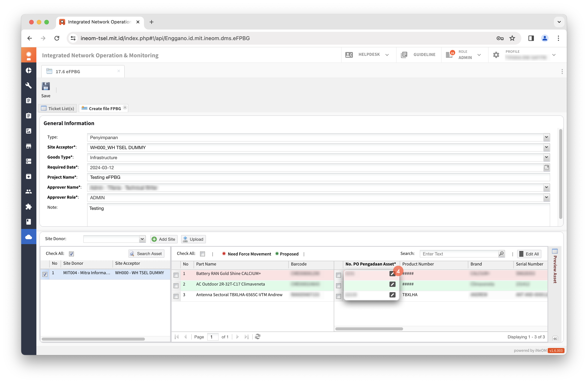
Task: Open the archive download sidebar icon
Action: click(29, 176)
